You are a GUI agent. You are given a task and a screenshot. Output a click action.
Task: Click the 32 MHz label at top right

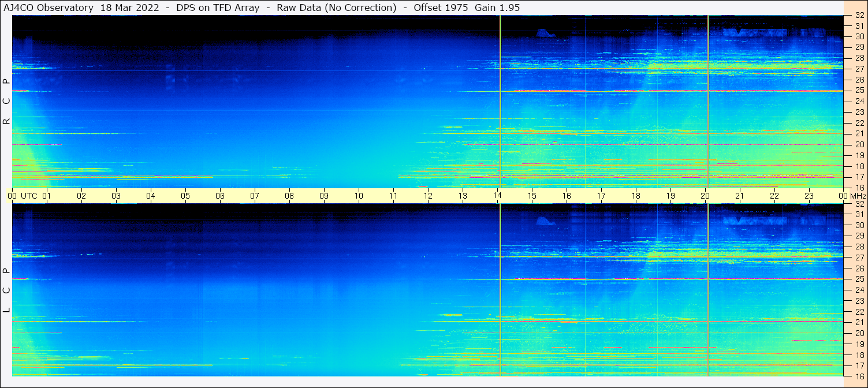(859, 16)
